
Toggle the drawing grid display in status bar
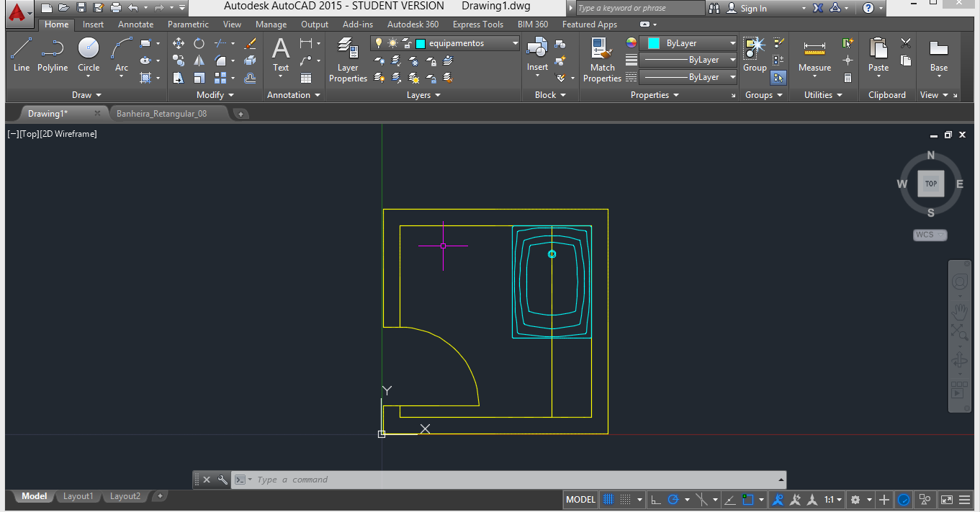[x=608, y=499]
